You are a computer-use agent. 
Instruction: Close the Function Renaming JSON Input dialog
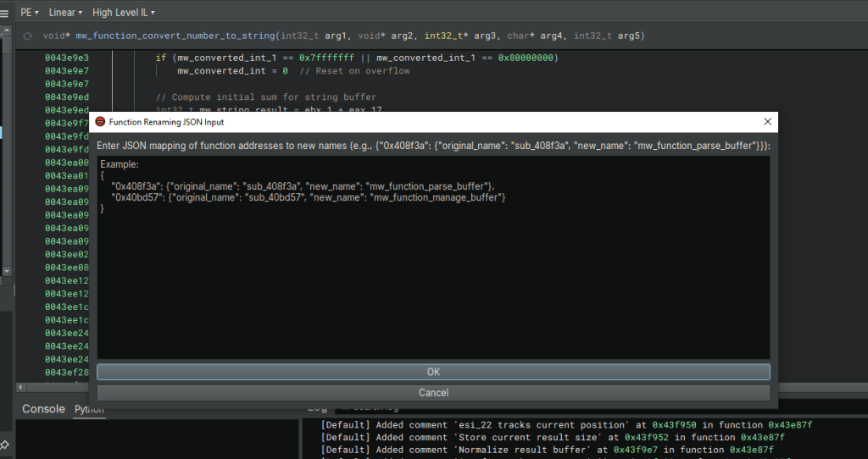click(x=767, y=123)
